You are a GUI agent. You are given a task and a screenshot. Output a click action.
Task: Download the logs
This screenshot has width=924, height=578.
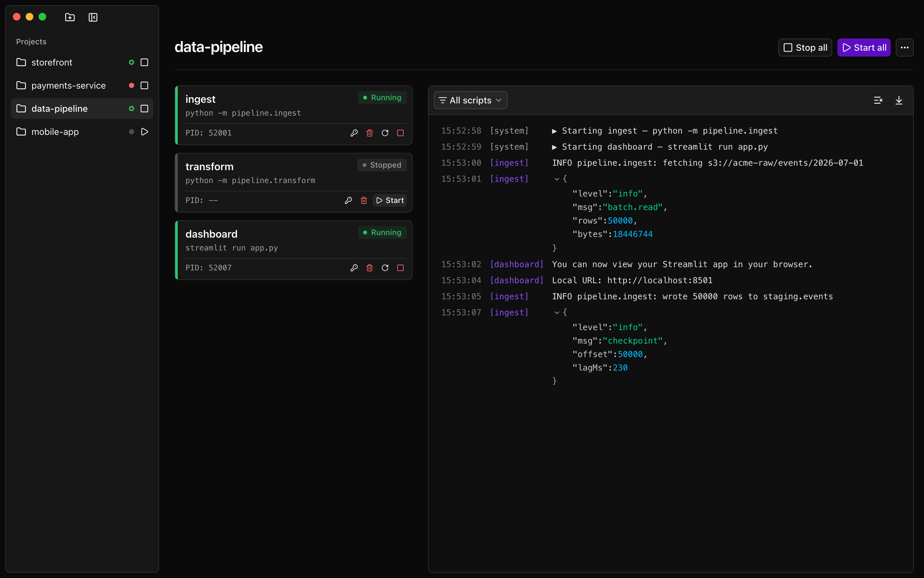point(899,100)
